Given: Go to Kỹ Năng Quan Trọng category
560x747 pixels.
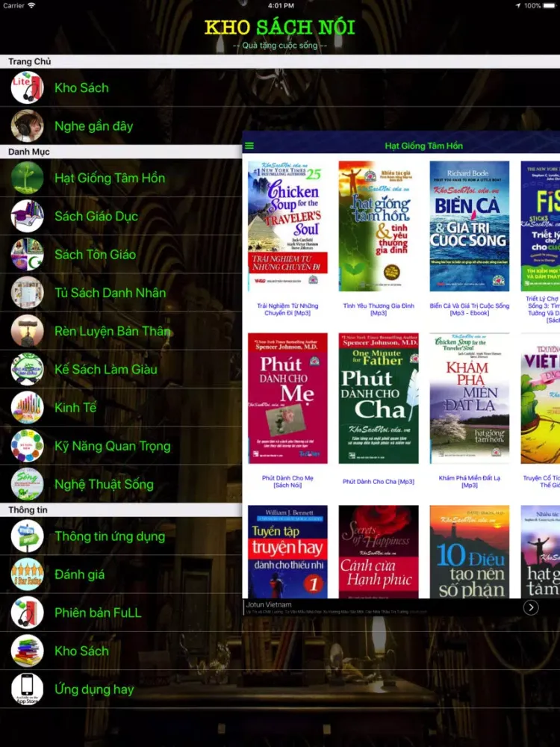Looking at the screenshot, I should [112, 446].
